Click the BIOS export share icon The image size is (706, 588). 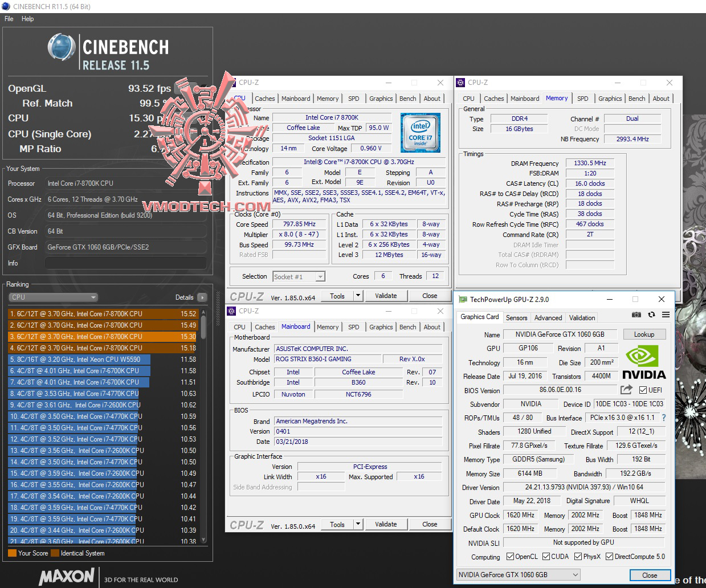click(x=626, y=390)
